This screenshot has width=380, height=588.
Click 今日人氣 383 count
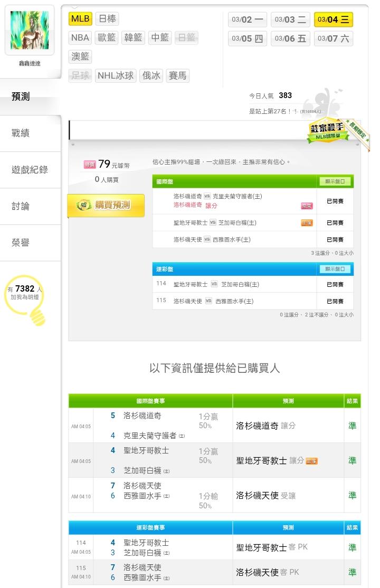[271, 95]
